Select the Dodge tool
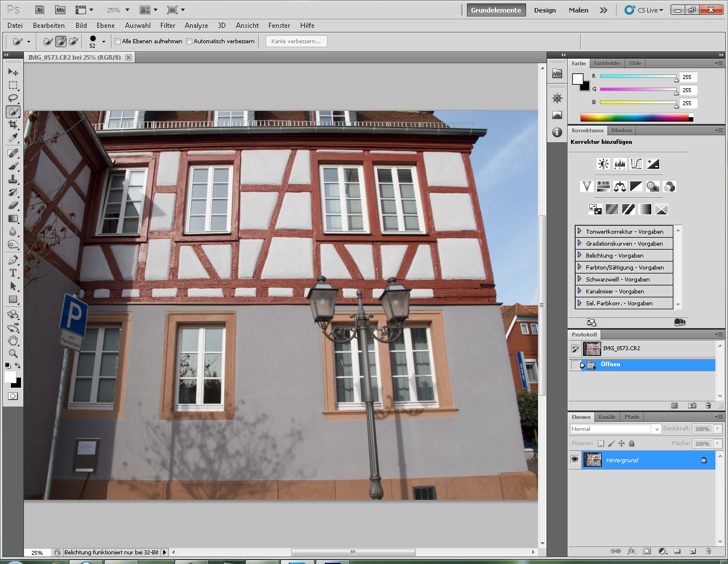 tap(13, 244)
